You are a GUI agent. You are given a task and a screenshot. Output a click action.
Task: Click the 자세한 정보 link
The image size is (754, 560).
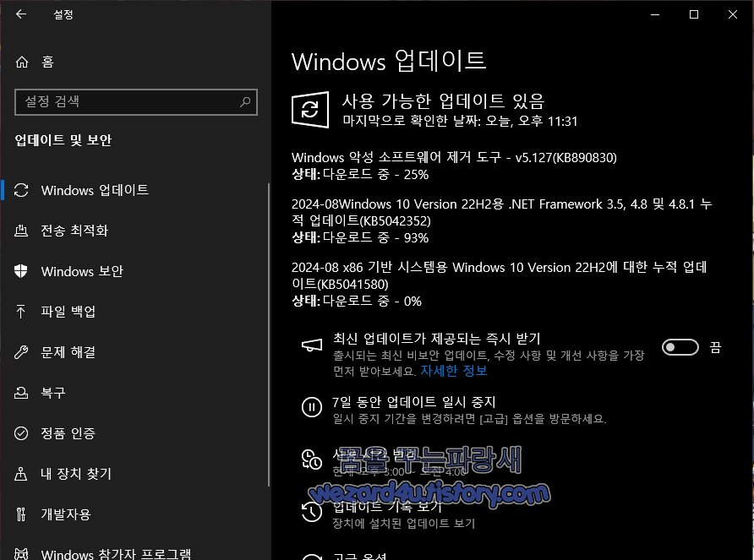pos(454,371)
